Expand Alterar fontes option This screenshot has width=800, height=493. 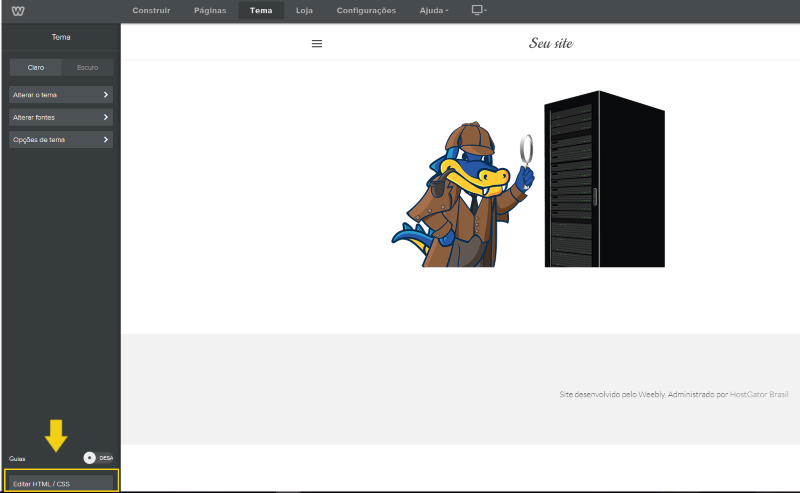(x=61, y=117)
